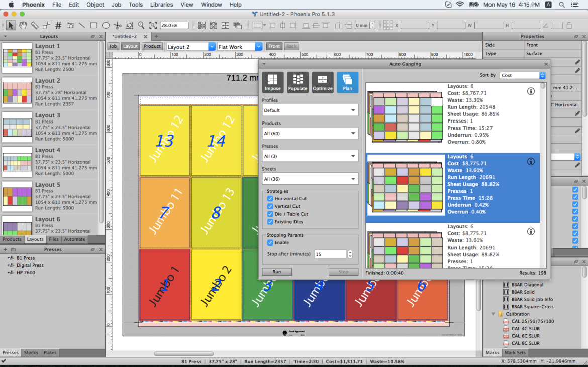588x367 pixels.
Task: Select Digital Press in Presses list
Action: point(30,265)
